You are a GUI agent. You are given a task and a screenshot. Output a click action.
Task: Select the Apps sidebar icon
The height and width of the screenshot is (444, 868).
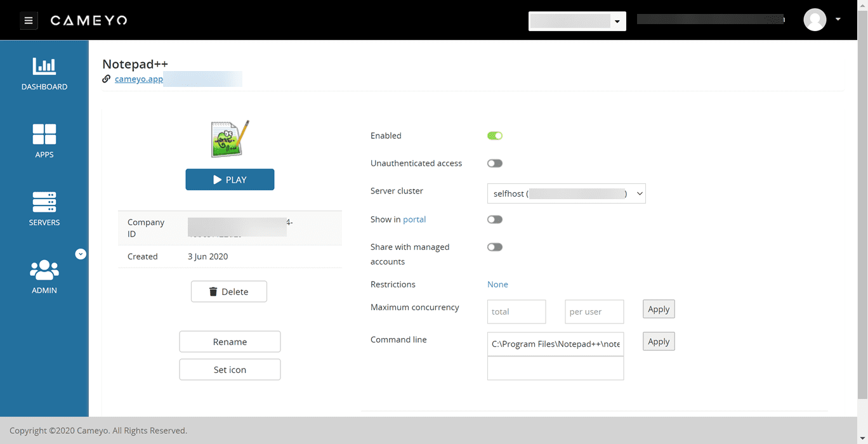click(44, 134)
